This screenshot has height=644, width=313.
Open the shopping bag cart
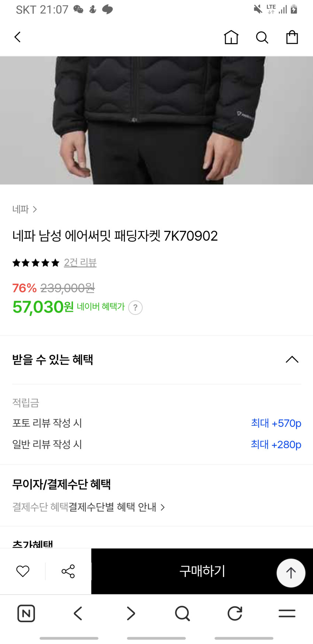(292, 37)
